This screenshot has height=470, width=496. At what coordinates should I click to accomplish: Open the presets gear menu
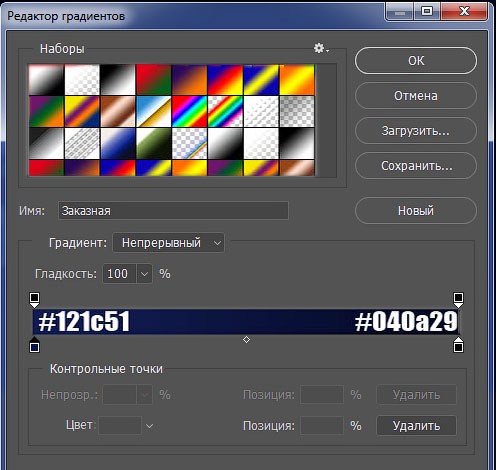[321, 49]
